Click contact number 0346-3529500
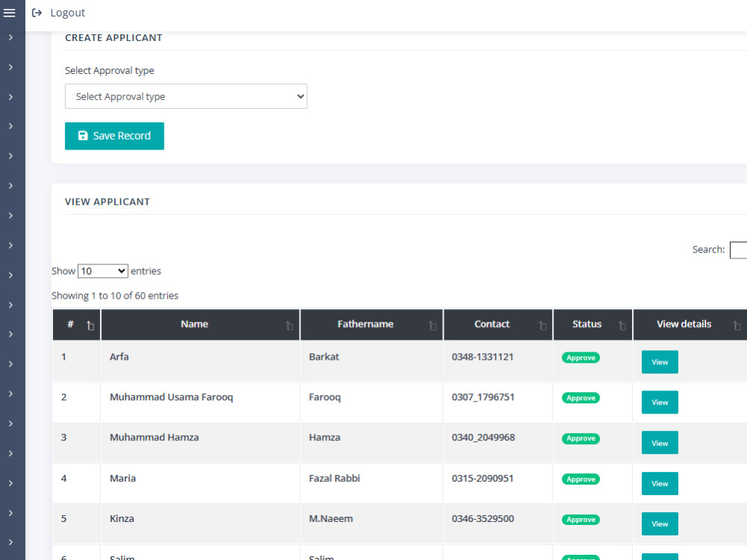 (x=483, y=519)
